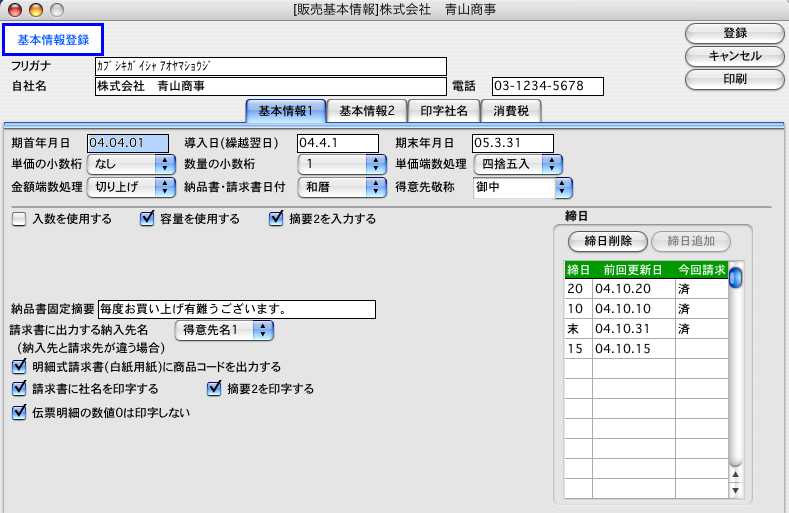Uncheck 摘要2を入力する option
This screenshot has width=789, height=513.
[277, 219]
